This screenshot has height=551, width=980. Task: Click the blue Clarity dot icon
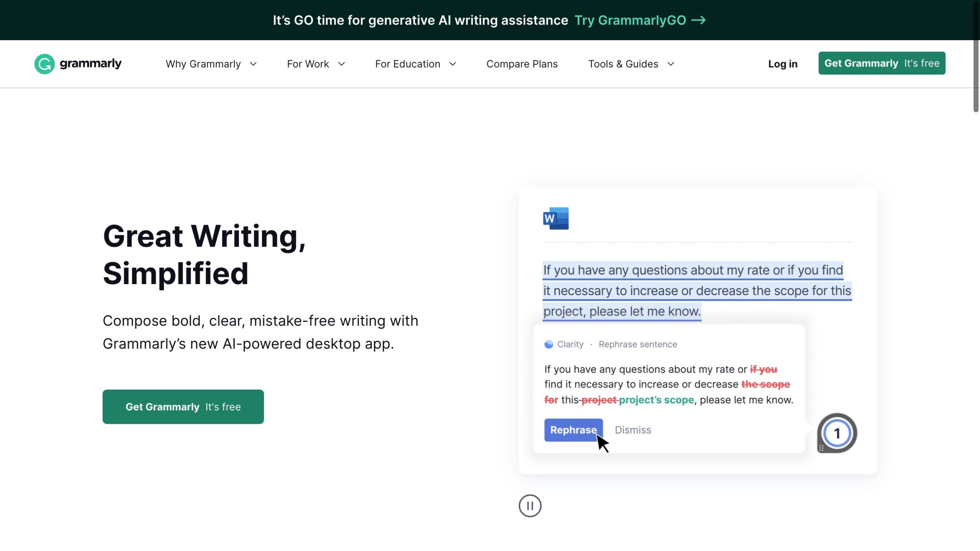549,344
